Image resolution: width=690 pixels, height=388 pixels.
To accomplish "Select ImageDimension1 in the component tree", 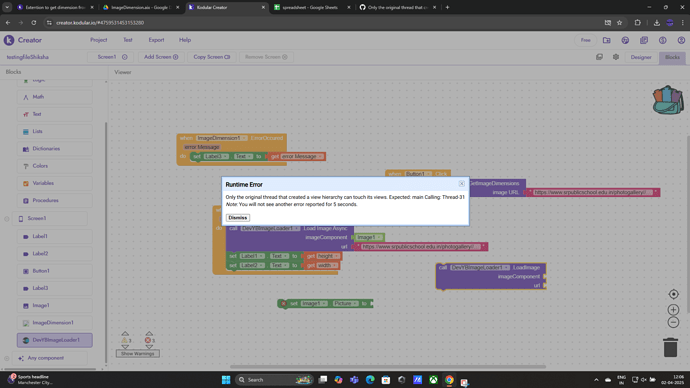I will coord(55,322).
